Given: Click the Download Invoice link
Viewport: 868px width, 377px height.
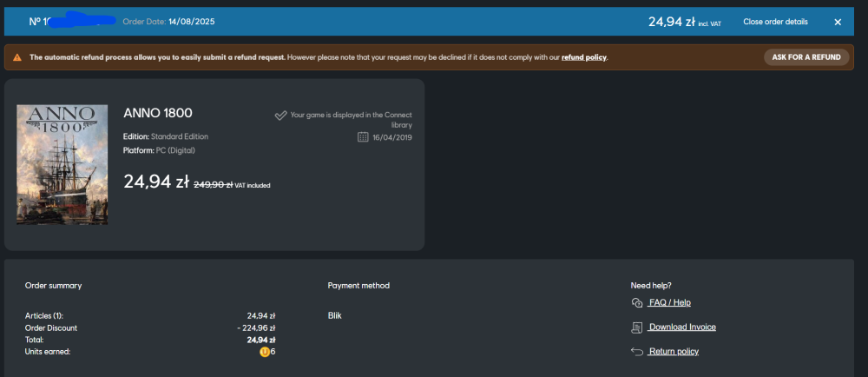Looking at the screenshot, I should pos(682,327).
